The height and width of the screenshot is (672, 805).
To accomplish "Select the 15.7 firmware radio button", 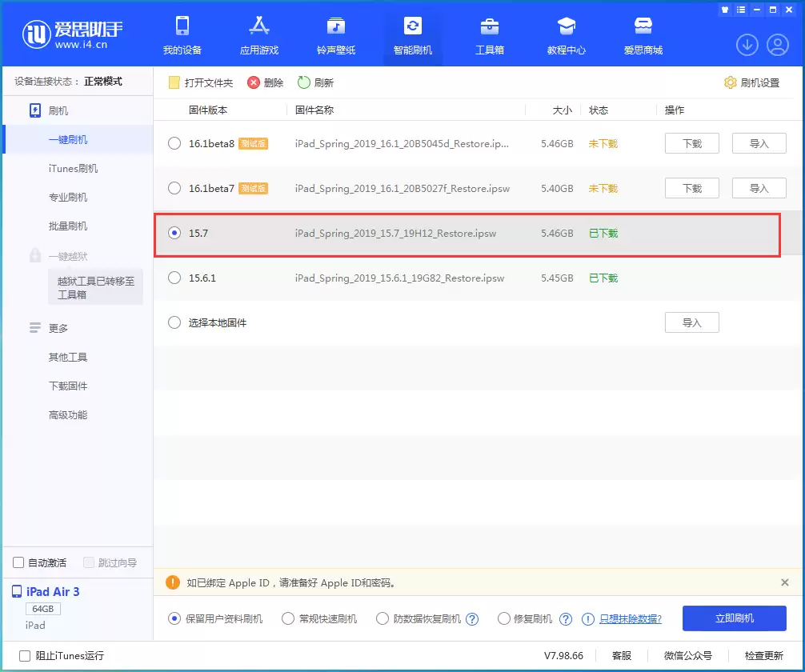I will tap(174, 233).
